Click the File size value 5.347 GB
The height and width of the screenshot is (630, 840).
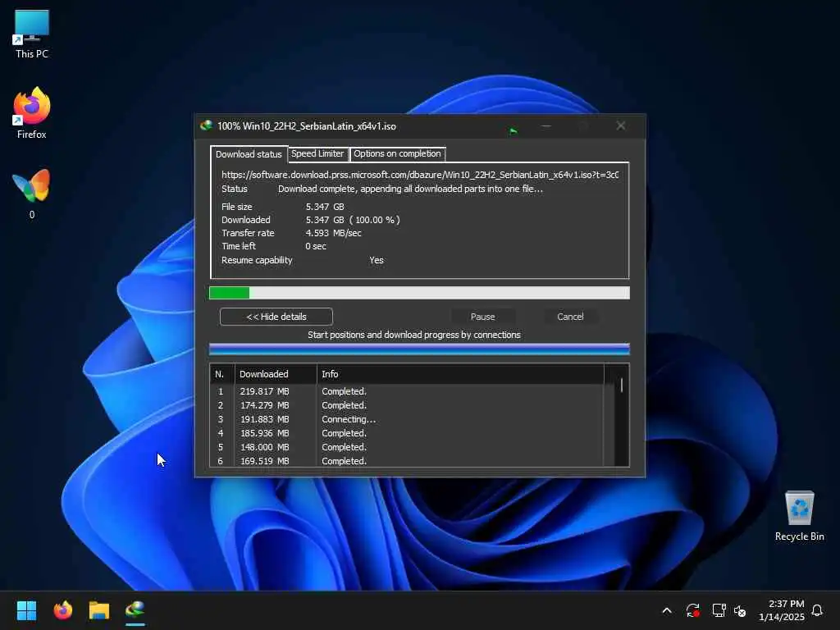[325, 207]
